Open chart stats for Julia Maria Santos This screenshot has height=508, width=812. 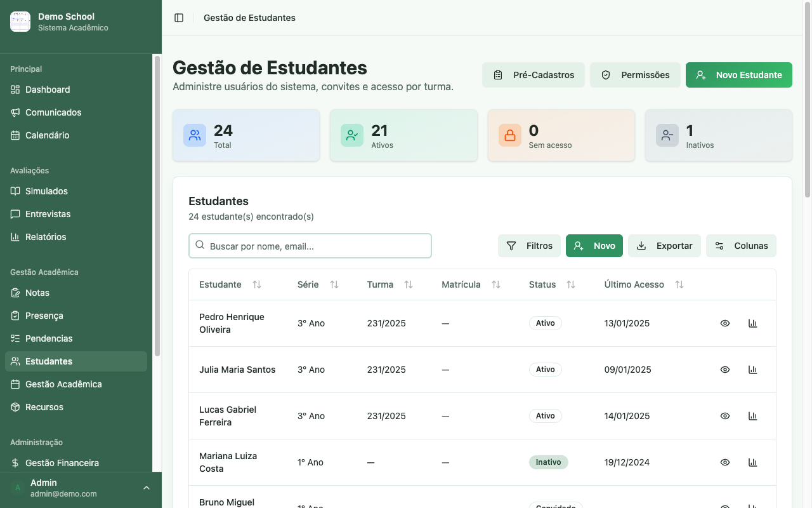[x=753, y=370]
